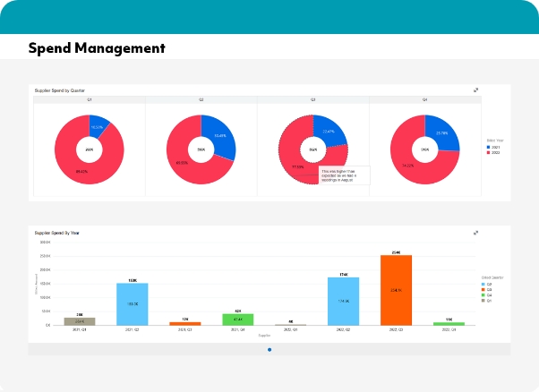Image resolution: width=539 pixels, height=392 pixels.
Task: Click the red 2022 slice in Q1 pie
Action: pyautogui.click(x=72, y=161)
